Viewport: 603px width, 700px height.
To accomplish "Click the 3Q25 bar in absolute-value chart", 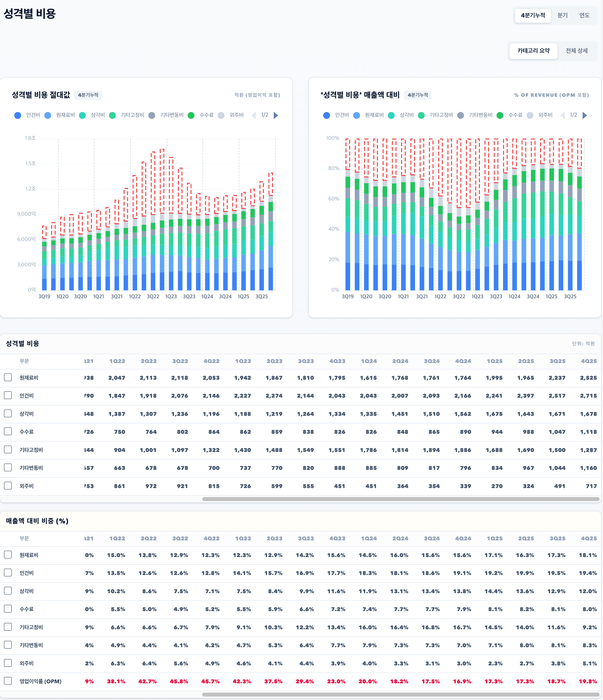I will 262,247.
